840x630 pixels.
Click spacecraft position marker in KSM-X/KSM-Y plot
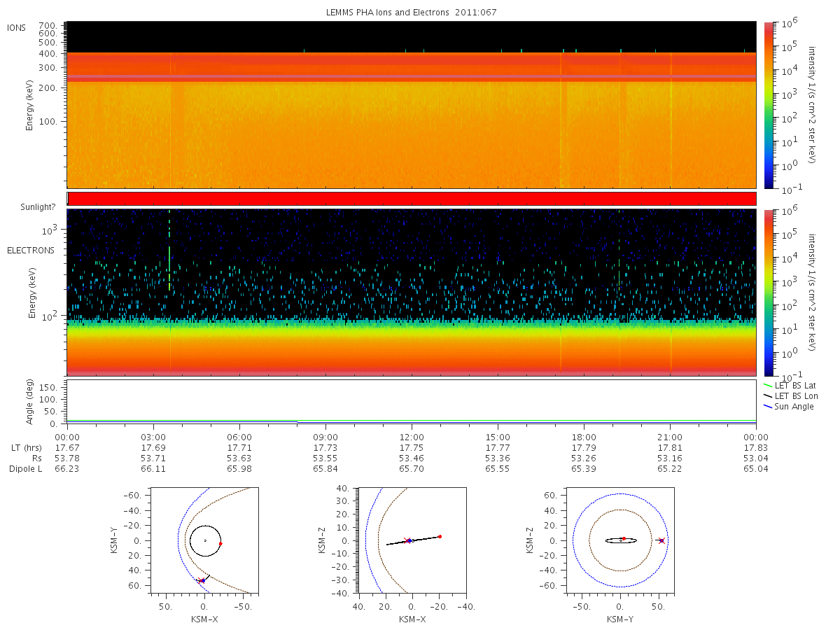(x=202, y=580)
